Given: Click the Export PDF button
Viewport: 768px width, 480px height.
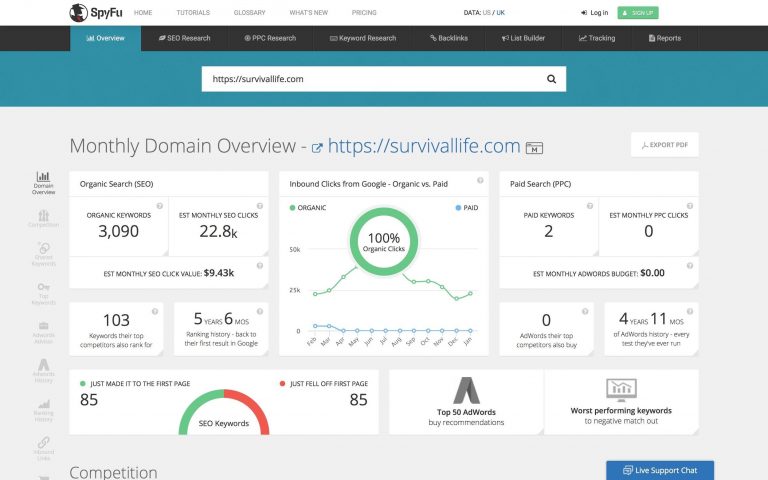Looking at the screenshot, I should [x=664, y=145].
